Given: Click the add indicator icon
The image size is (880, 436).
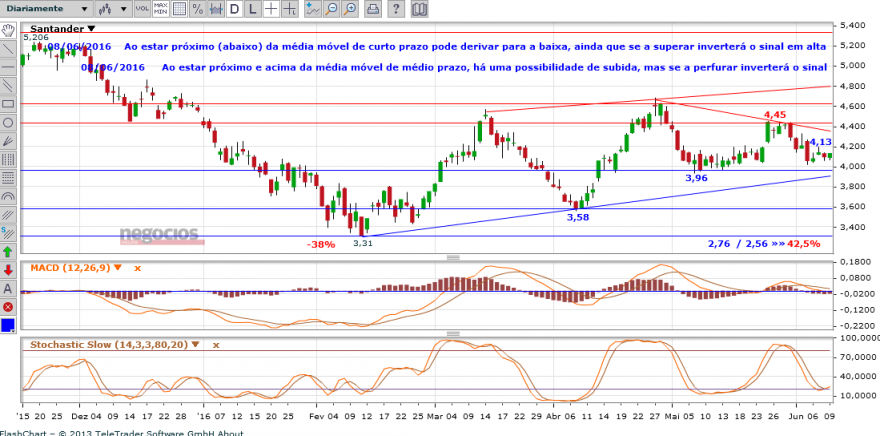Looking at the screenshot, I should (x=313, y=8).
